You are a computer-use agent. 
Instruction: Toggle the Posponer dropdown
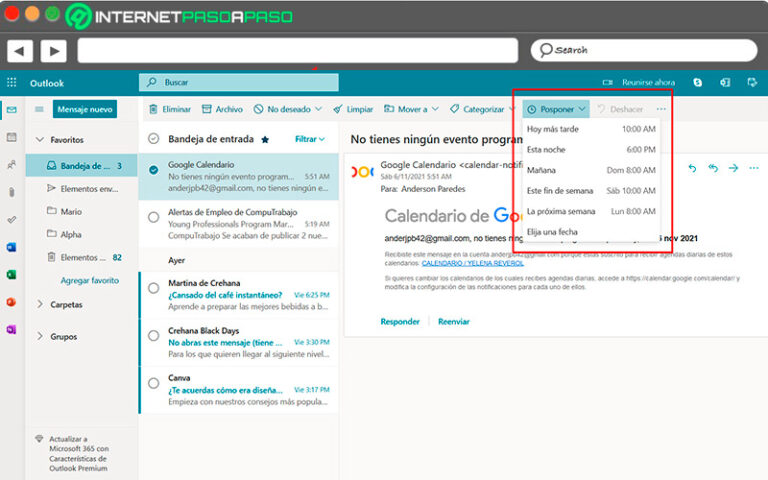click(x=556, y=109)
